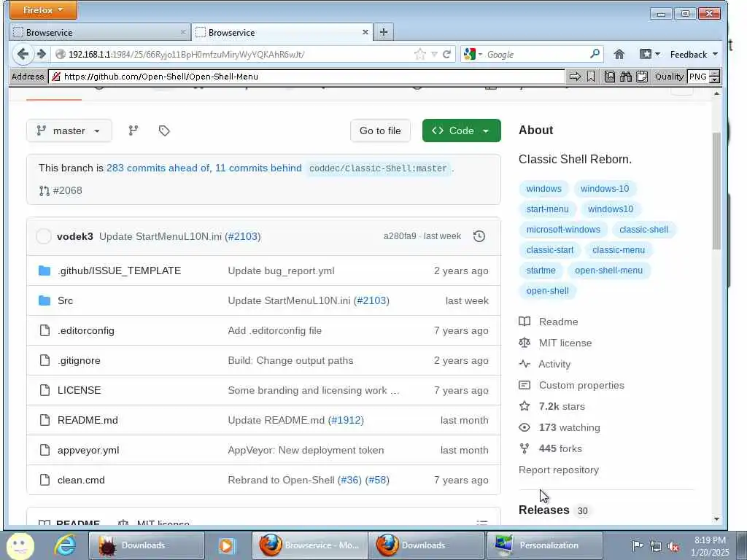Click the Quality PNG field

[x=698, y=77]
